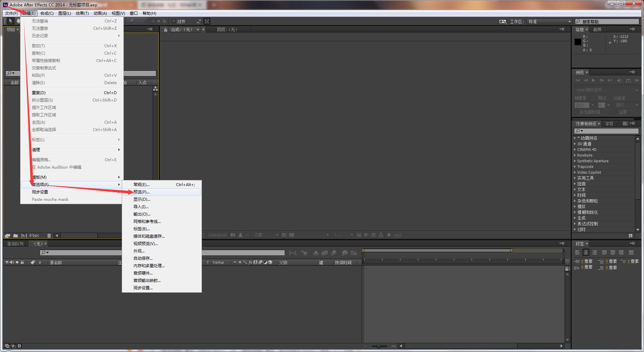Viewport: 644px width, 352px height.
Task: Click left-align text icon in 段落 panel
Action: point(578,252)
